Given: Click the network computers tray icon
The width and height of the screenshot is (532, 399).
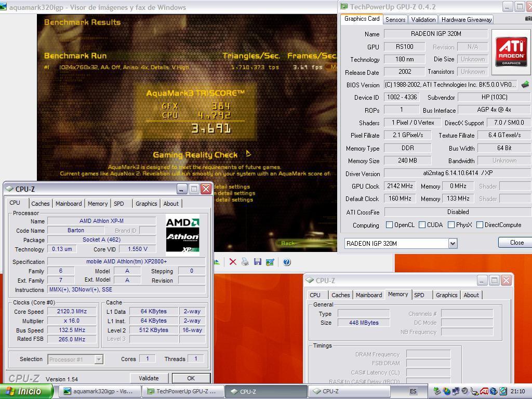Looking at the screenshot, I should pos(456,392).
